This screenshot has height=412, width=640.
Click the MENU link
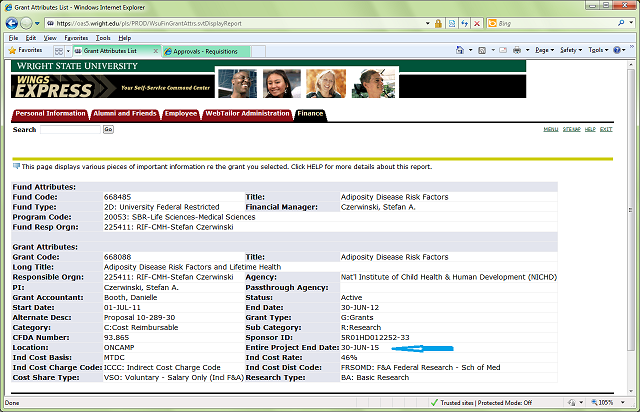551,129
